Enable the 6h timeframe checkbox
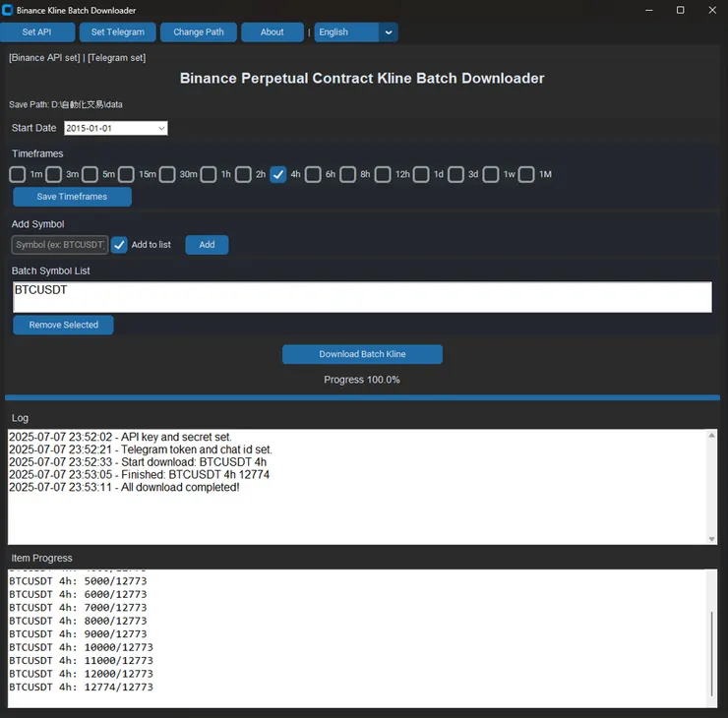Image resolution: width=728 pixels, height=718 pixels. [x=313, y=174]
